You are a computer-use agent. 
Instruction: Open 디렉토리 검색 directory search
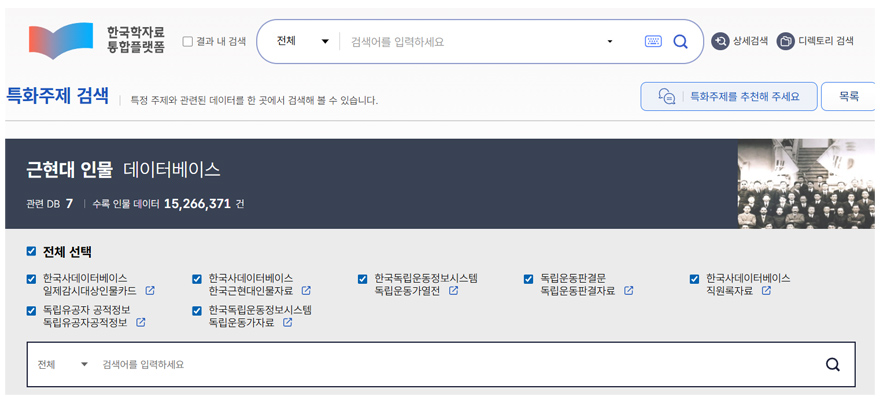tap(815, 41)
